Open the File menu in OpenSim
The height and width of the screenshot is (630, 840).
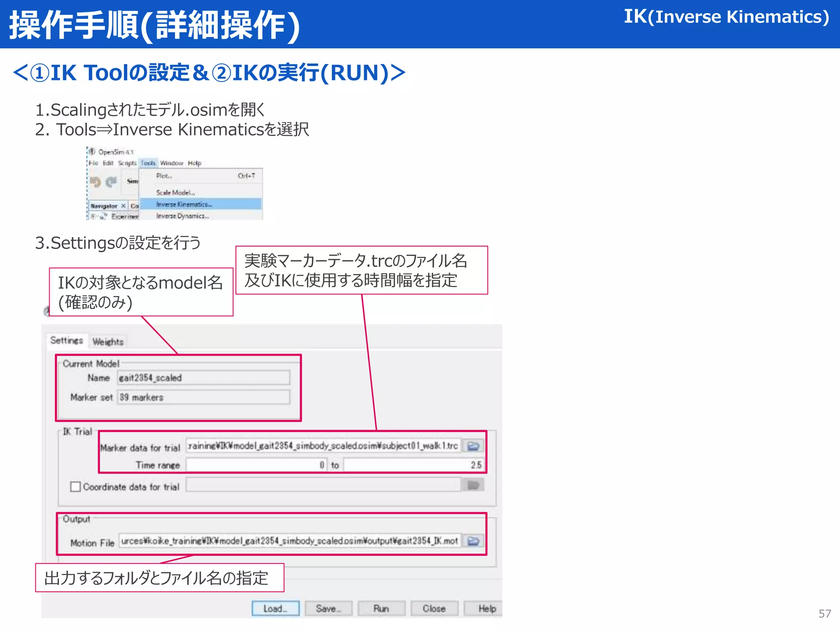coord(94,163)
